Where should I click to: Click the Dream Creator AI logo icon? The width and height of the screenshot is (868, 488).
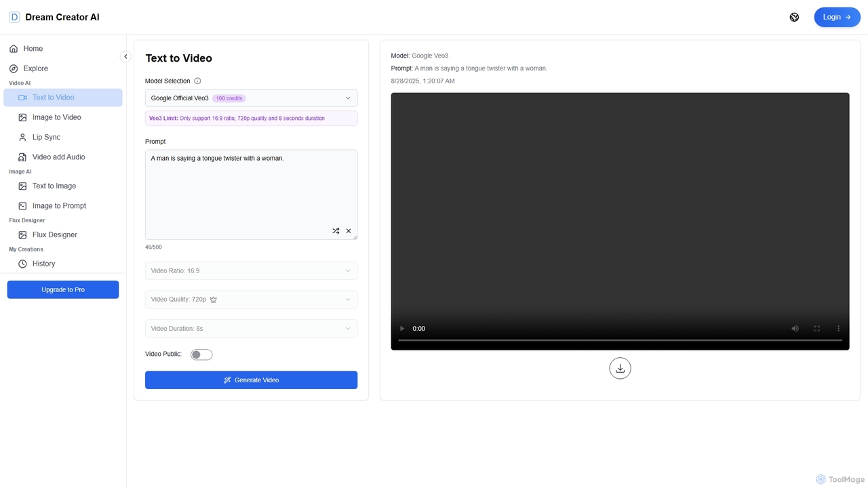(14, 17)
